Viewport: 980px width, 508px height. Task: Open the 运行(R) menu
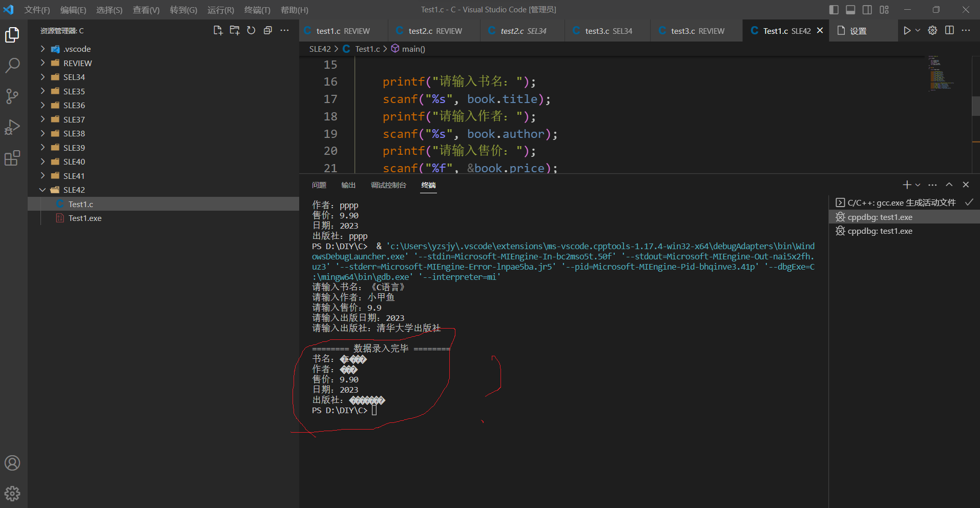[x=220, y=10]
